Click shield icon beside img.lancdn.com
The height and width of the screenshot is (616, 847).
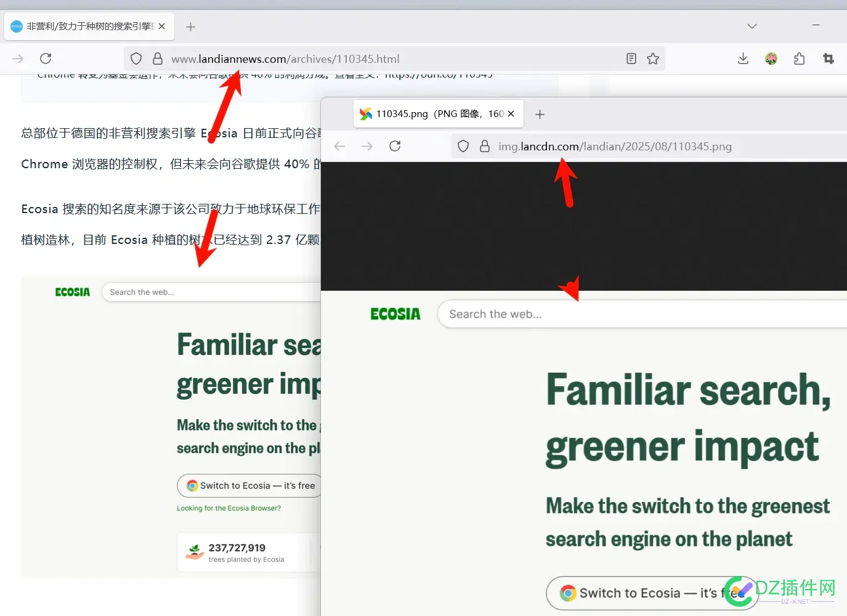coord(463,146)
